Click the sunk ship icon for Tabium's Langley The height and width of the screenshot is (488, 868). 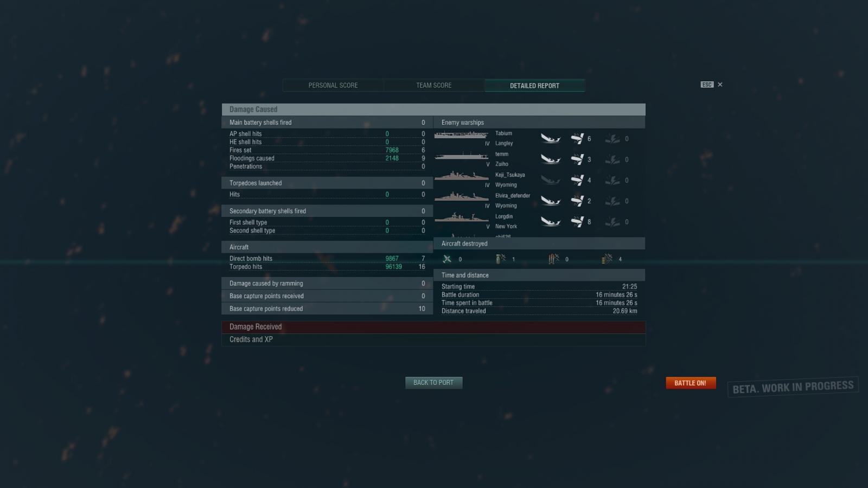point(551,139)
